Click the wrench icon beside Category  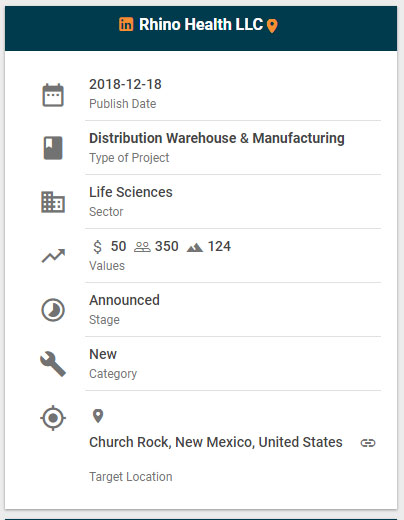click(53, 364)
